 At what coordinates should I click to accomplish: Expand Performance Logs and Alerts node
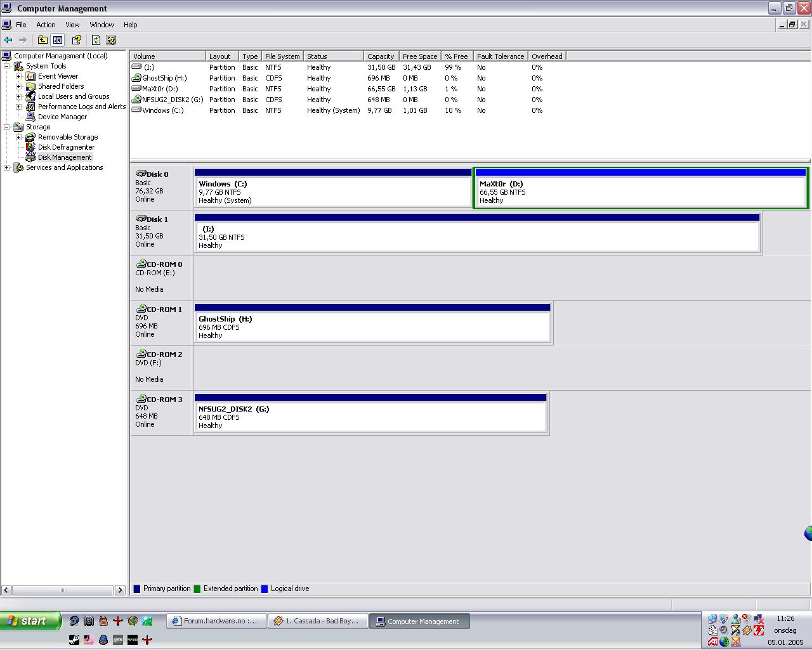tap(18, 107)
